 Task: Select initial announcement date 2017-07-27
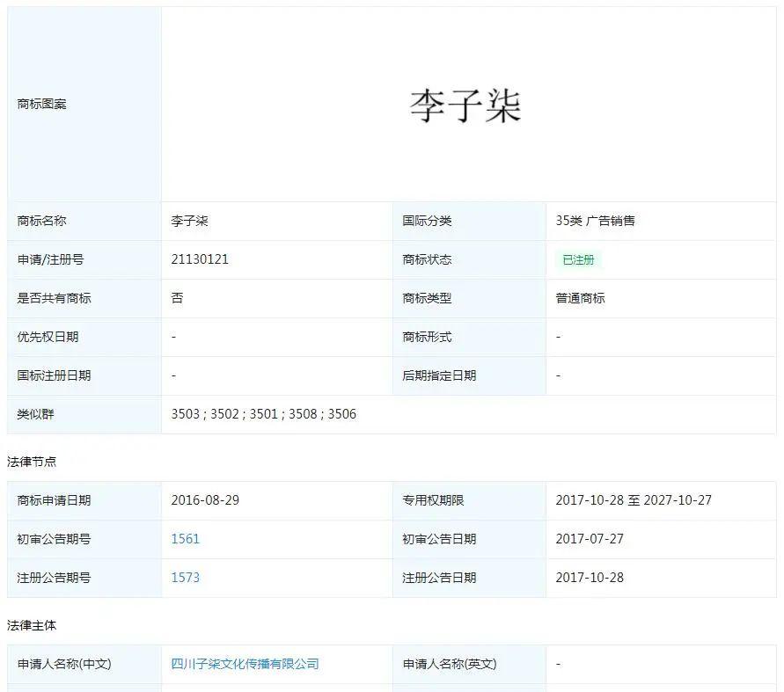590,539
